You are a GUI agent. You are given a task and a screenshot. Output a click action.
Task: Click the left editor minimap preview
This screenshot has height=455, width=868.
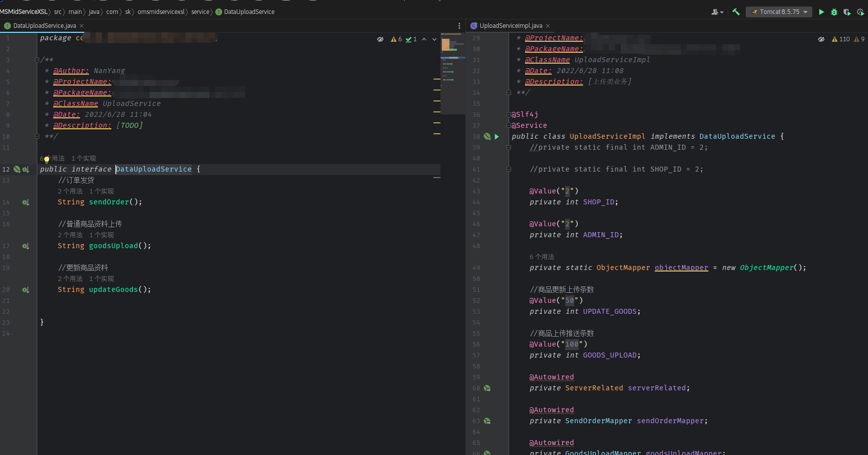tap(453, 73)
